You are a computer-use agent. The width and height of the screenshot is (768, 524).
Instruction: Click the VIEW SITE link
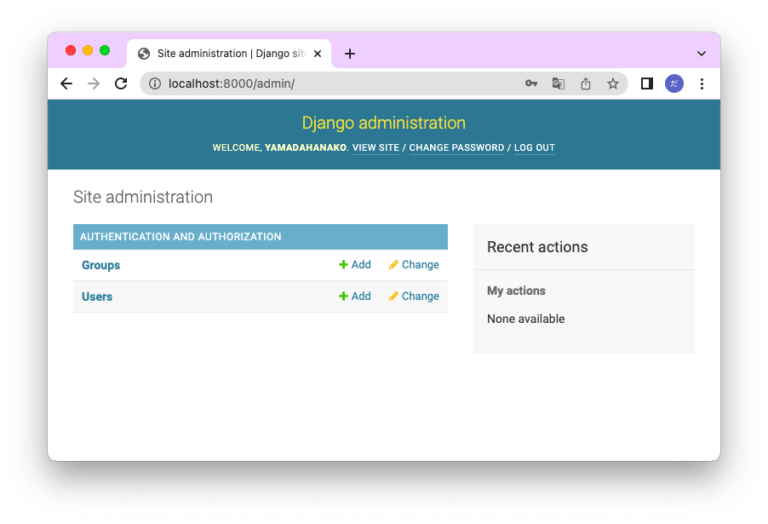click(375, 148)
